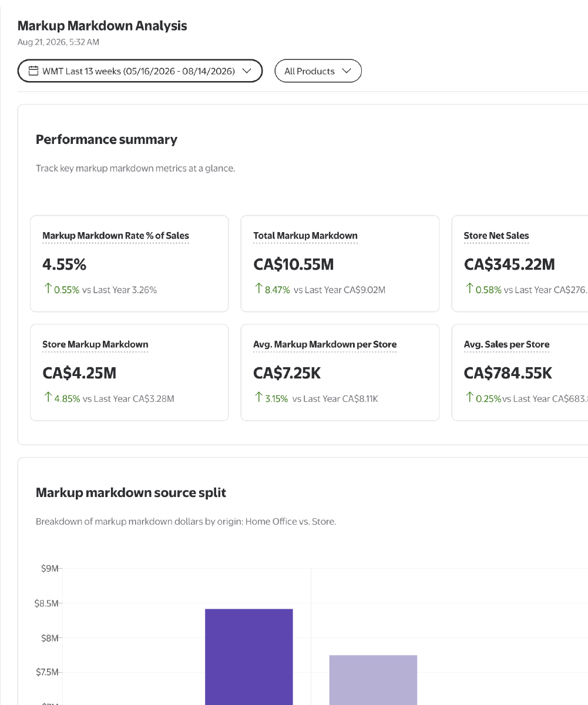Image resolution: width=588 pixels, height=705 pixels.
Task: Click the CA$4.25M store markdown value
Action: tap(79, 373)
